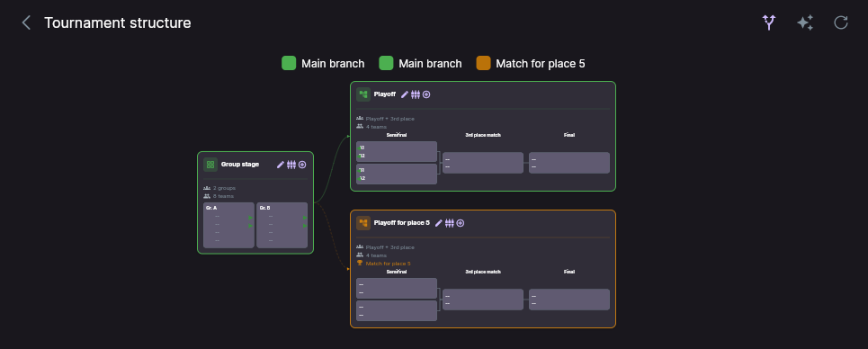868x349 pixels.
Task: Edit the Group stage with pencil icon
Action: [x=281, y=165]
